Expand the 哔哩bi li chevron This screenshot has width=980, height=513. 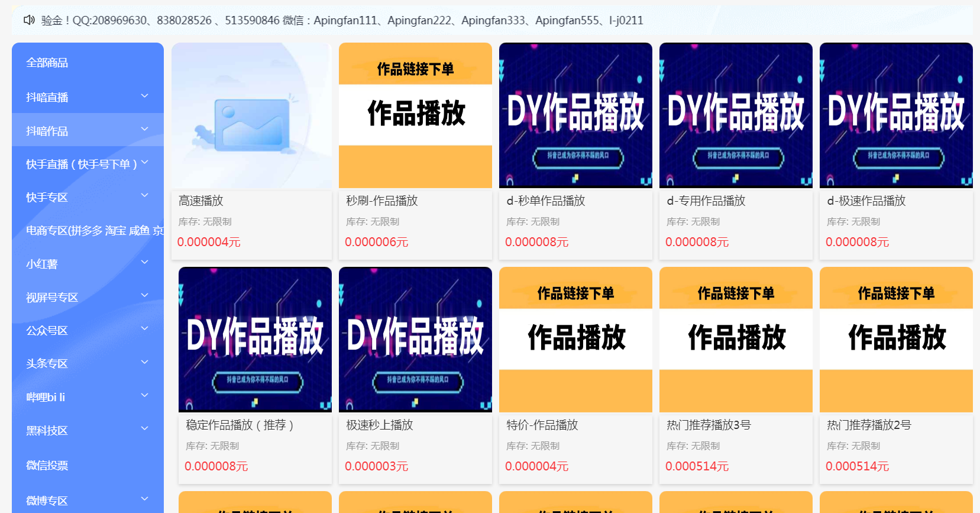[144, 395]
